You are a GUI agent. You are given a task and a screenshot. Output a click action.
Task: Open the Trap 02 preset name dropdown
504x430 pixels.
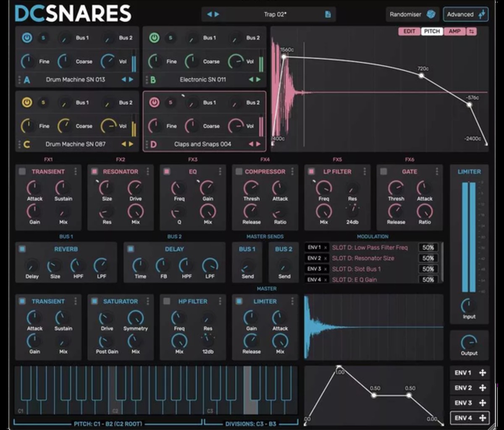[x=275, y=15]
